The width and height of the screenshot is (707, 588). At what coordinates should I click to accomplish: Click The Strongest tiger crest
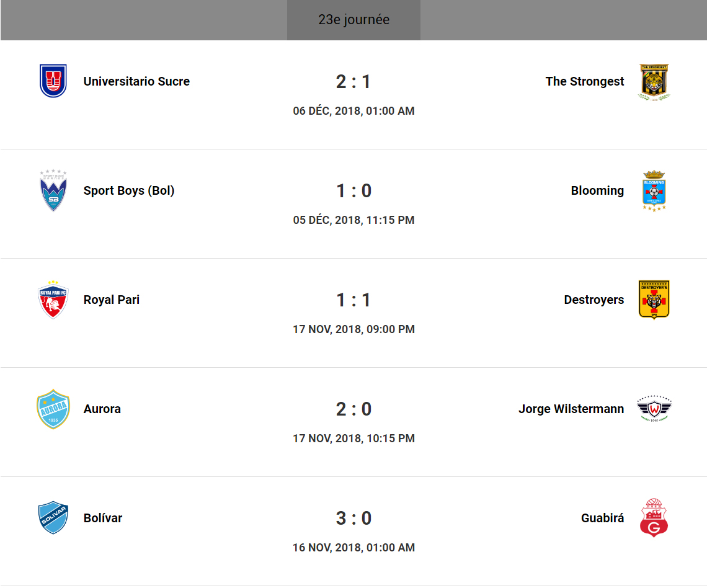click(x=654, y=82)
